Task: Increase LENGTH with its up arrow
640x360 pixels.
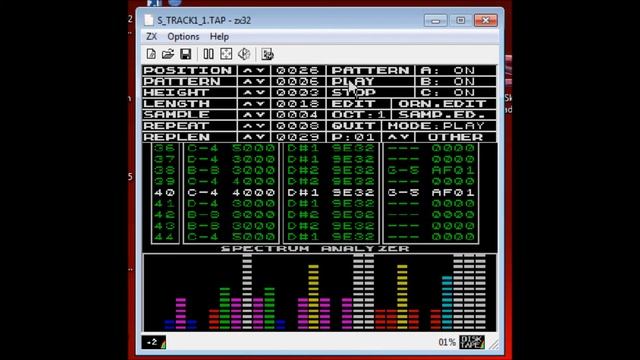Action: pos(247,104)
